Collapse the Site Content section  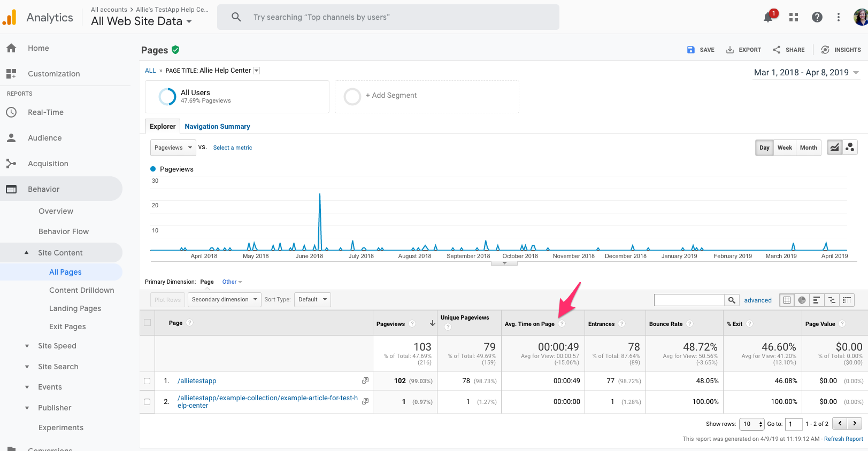(27, 253)
